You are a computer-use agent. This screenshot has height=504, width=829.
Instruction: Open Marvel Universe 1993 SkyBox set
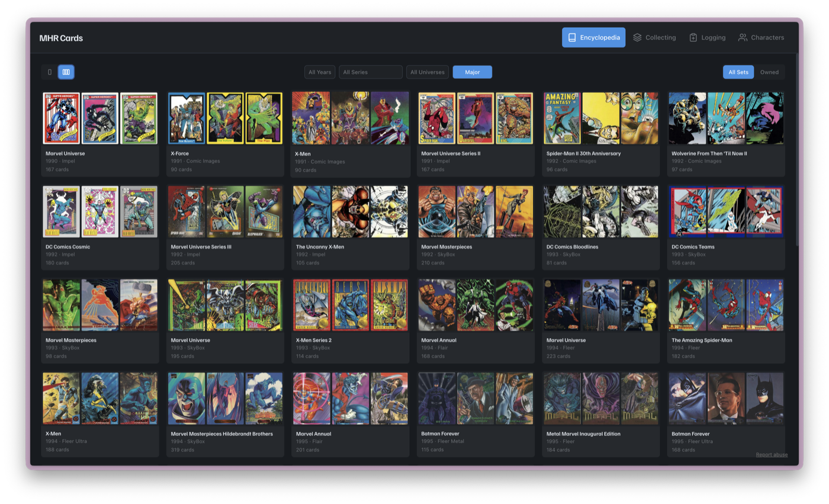click(225, 320)
